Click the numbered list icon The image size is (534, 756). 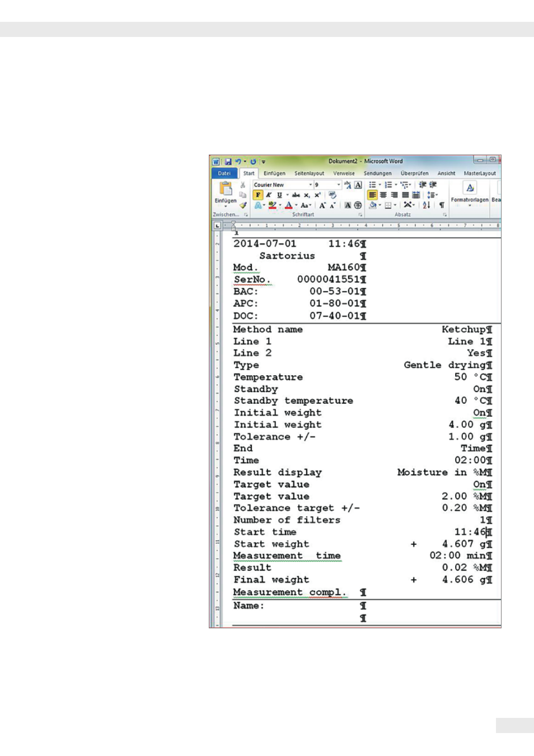pos(388,185)
